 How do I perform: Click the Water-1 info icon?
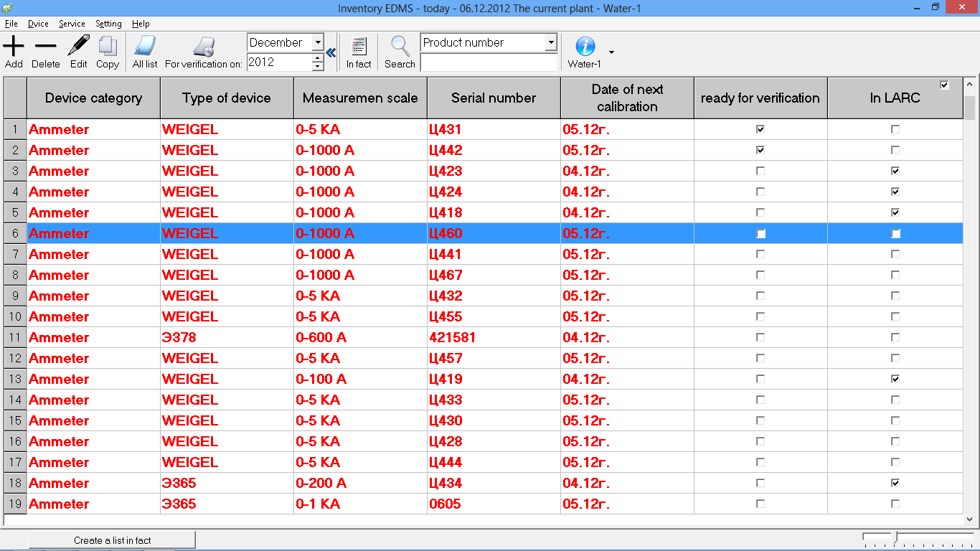585,47
